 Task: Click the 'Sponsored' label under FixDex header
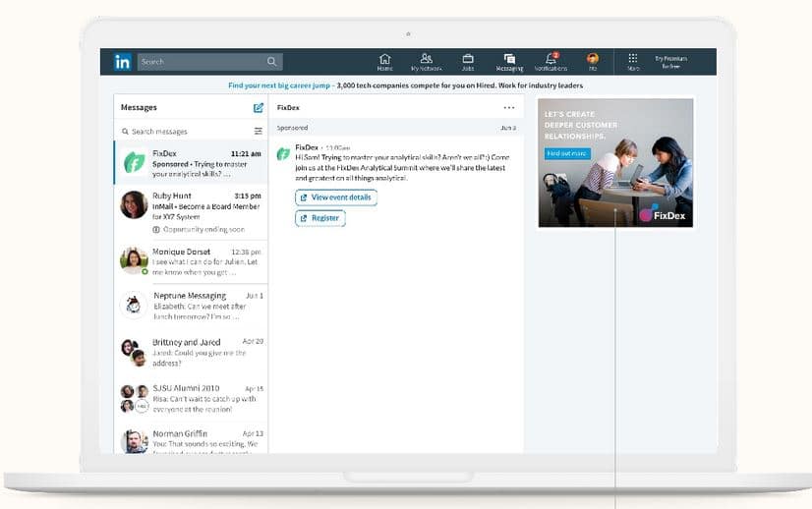pyautogui.click(x=292, y=128)
